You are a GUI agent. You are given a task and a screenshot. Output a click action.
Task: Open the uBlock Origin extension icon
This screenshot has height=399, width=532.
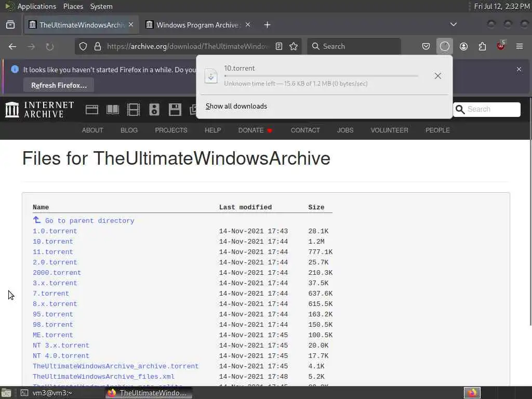tap(501, 46)
